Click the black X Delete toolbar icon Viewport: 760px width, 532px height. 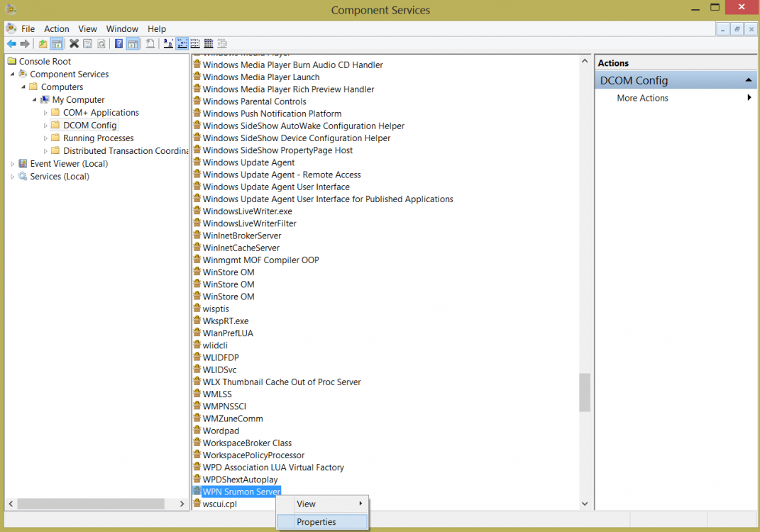tap(75, 44)
